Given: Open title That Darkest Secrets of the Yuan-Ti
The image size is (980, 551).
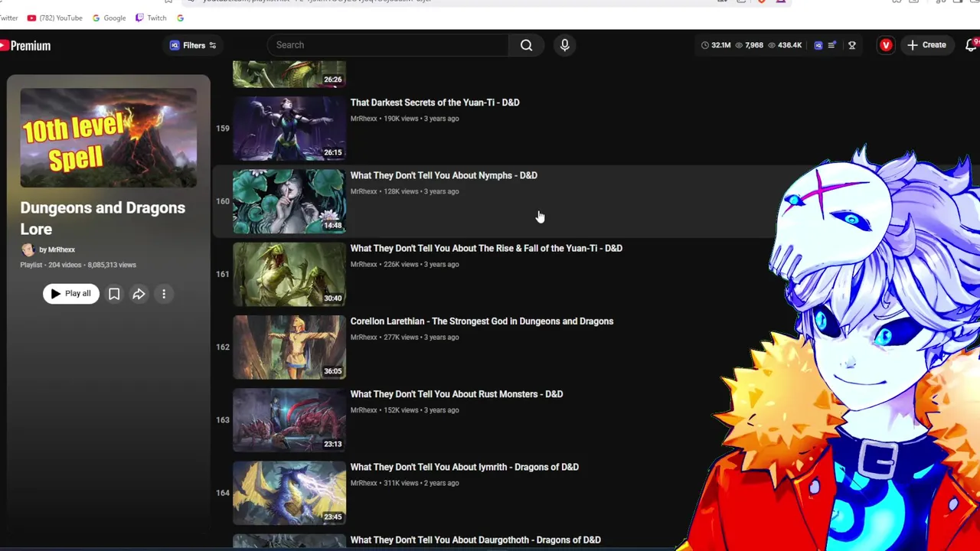Looking at the screenshot, I should 435,103.
